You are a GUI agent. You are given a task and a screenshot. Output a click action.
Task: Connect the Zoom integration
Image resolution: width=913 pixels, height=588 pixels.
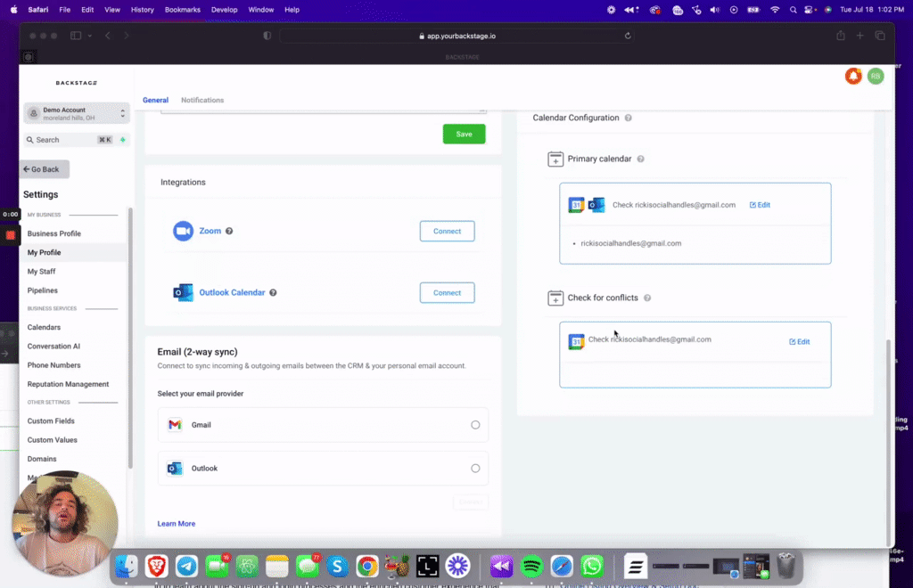448,231
